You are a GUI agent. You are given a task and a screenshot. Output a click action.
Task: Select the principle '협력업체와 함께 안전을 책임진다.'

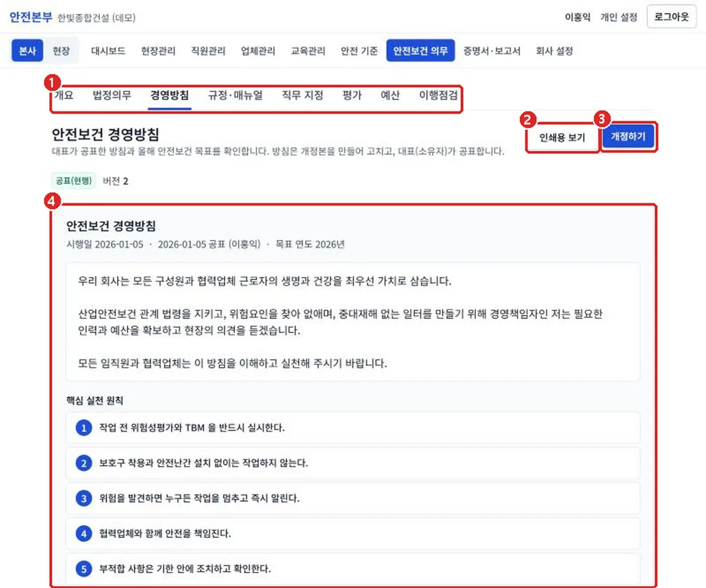coord(353,534)
